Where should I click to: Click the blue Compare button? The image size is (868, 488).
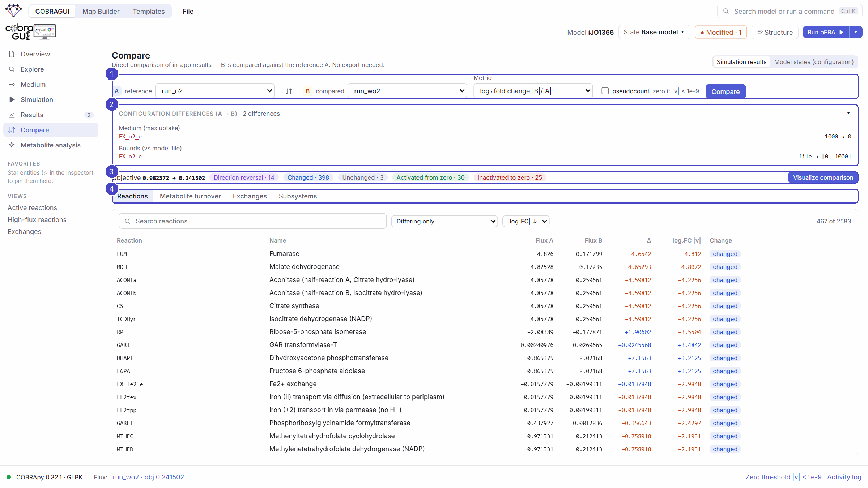tap(726, 91)
